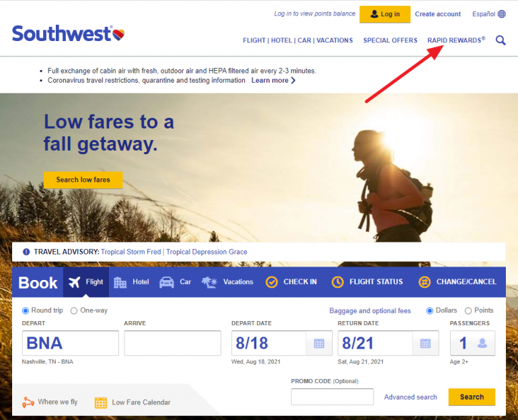Expand the Rapid Rewards menu
Screen dimensions: 518x420
[x=456, y=40]
